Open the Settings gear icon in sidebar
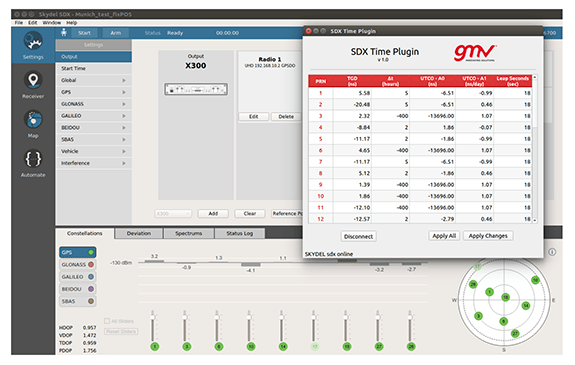Screen dimensions: 575x365 [33, 41]
